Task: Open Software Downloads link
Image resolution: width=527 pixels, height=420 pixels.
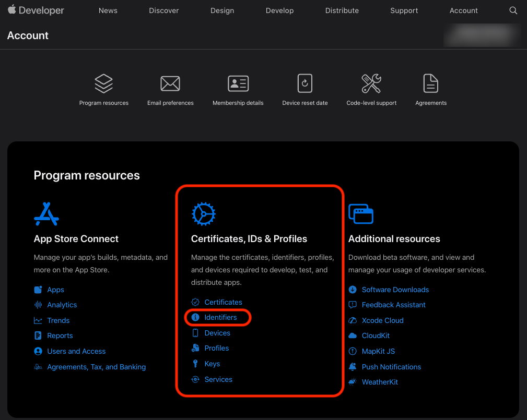Action: click(395, 290)
